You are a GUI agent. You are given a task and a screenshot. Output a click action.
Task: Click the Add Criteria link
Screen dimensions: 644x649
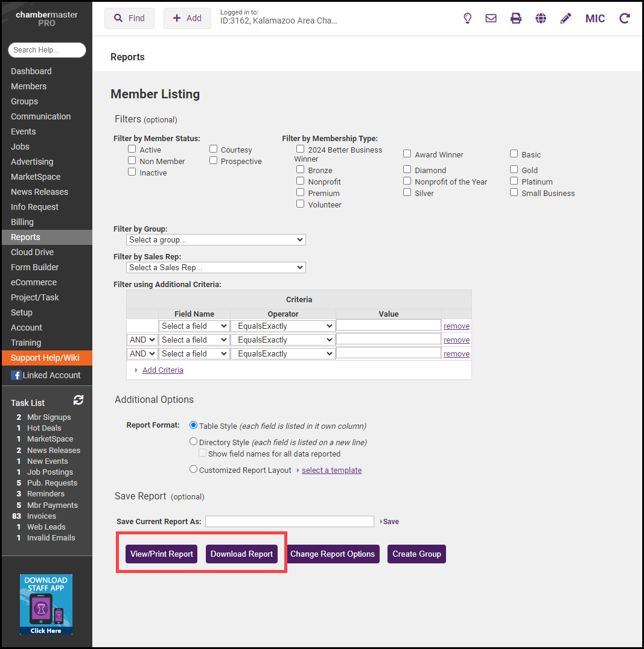pyautogui.click(x=162, y=370)
